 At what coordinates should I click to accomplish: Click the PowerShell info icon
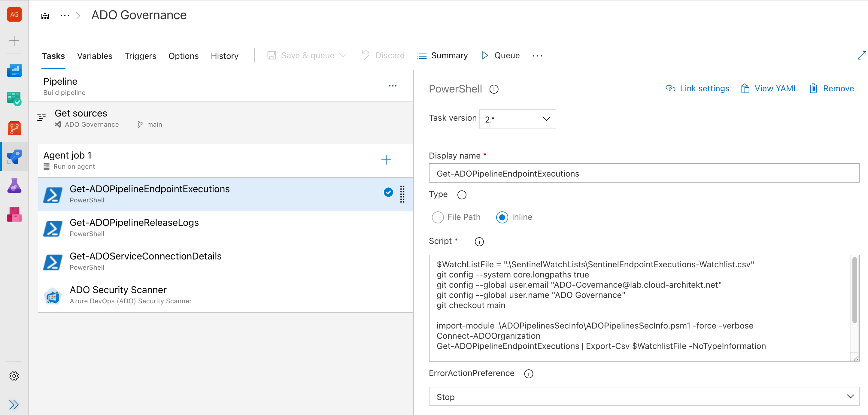(494, 89)
